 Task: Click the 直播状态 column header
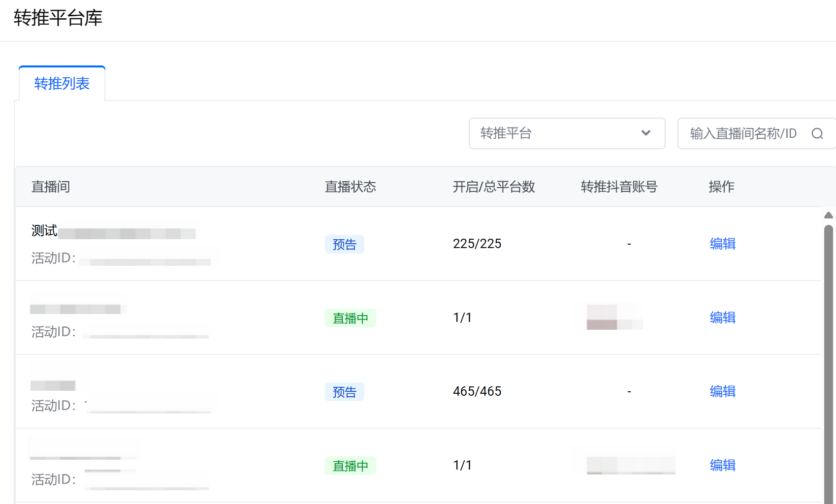(x=350, y=187)
